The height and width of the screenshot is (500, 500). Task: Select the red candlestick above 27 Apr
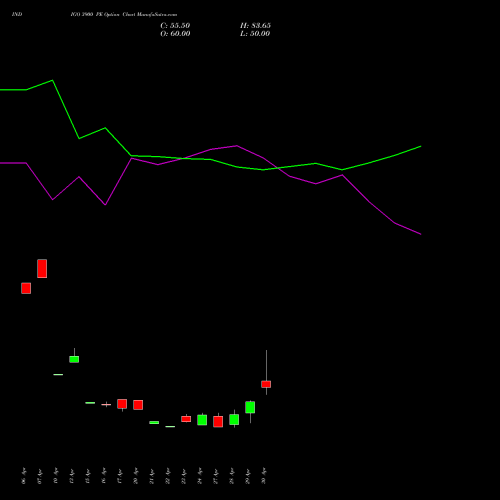(x=218, y=421)
